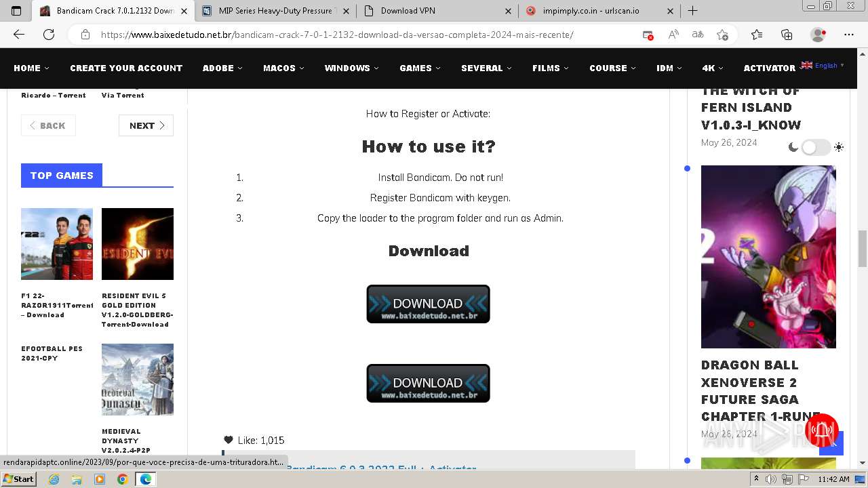Close the MIP Series Heavy-Duty tab
The height and width of the screenshot is (488, 868).
pyautogui.click(x=345, y=11)
